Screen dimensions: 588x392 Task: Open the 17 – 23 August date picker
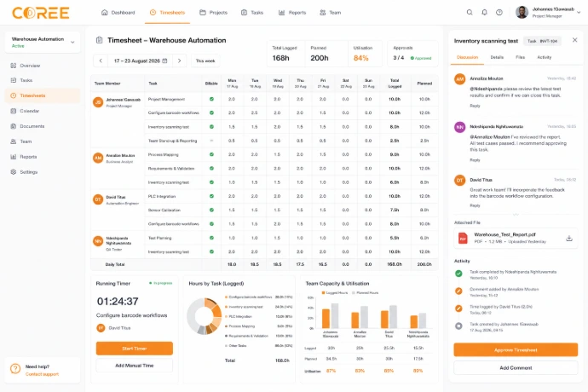[141, 61]
